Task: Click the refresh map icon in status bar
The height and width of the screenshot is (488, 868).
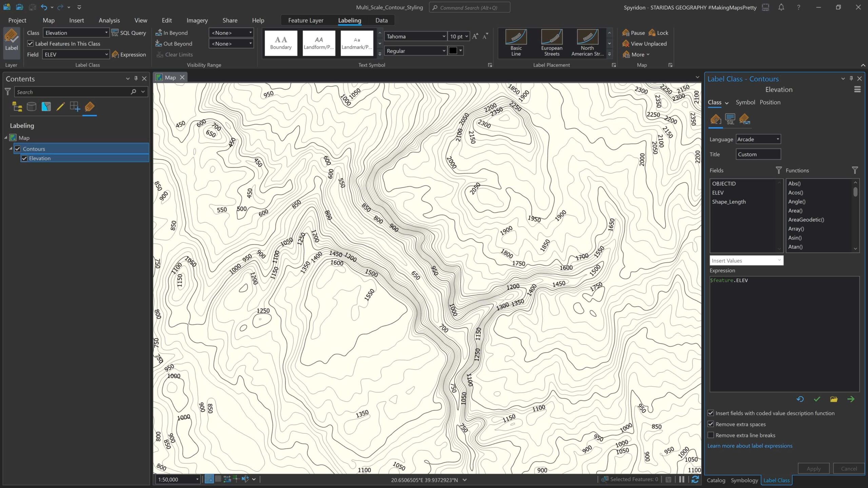Action: pyautogui.click(x=695, y=479)
